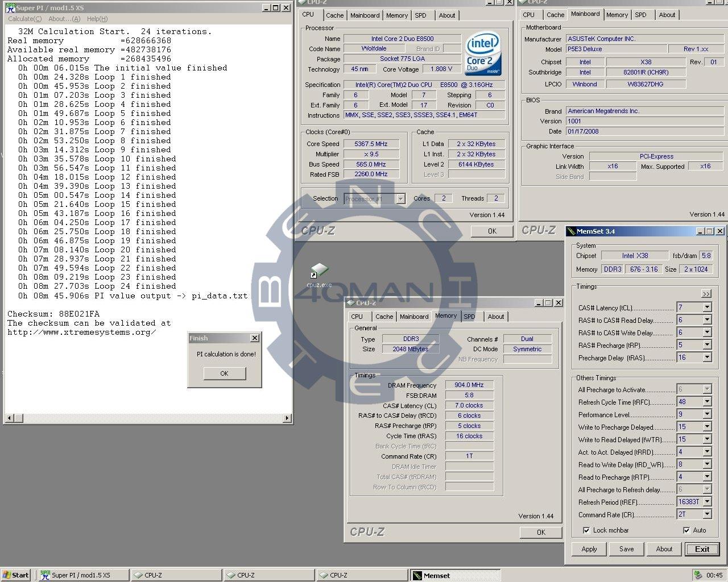728x582 pixels.
Task: Toggle the Lock mchbar checkbox
Action: click(586, 530)
